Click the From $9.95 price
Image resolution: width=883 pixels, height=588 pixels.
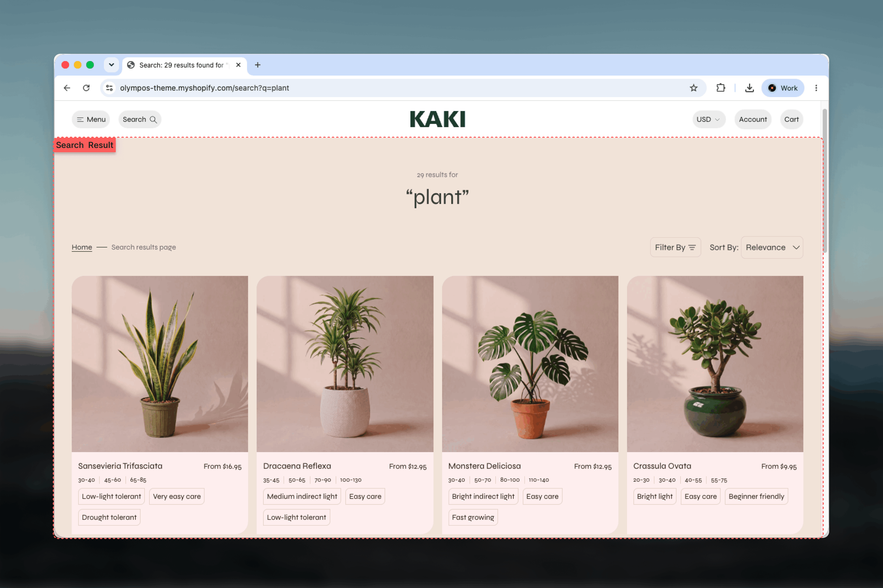tap(779, 466)
